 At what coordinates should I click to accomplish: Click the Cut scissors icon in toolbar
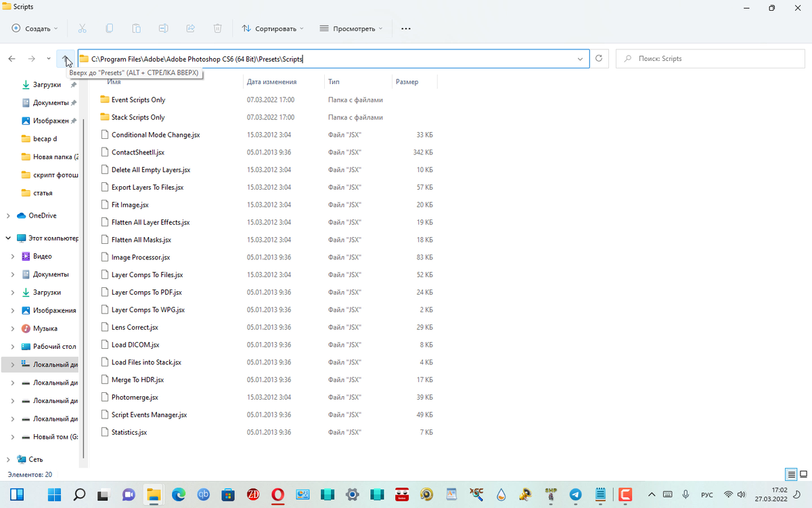click(x=82, y=28)
